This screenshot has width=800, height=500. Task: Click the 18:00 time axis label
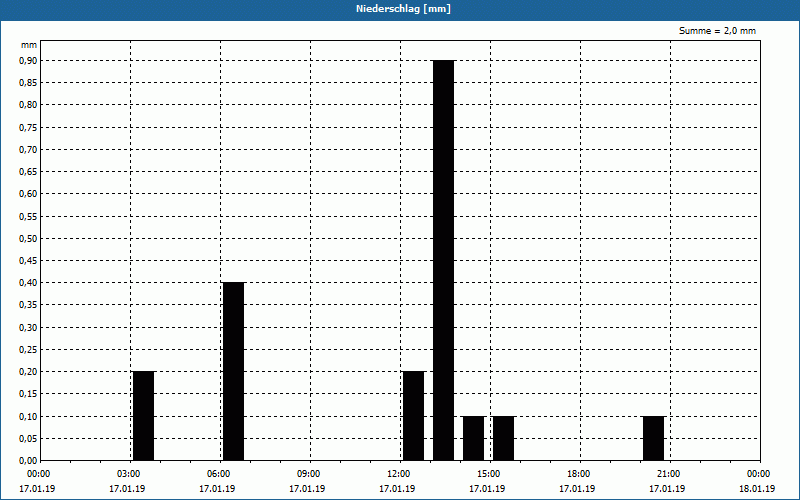click(577, 474)
